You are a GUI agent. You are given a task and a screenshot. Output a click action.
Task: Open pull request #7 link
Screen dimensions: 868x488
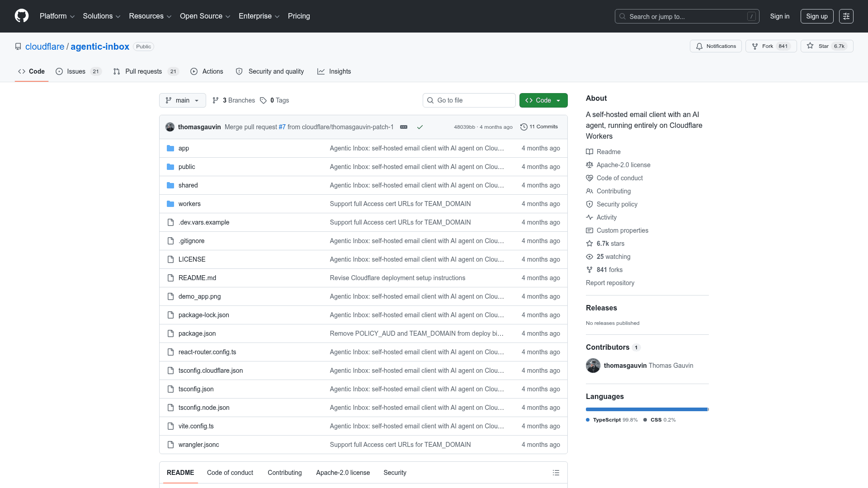[282, 127]
